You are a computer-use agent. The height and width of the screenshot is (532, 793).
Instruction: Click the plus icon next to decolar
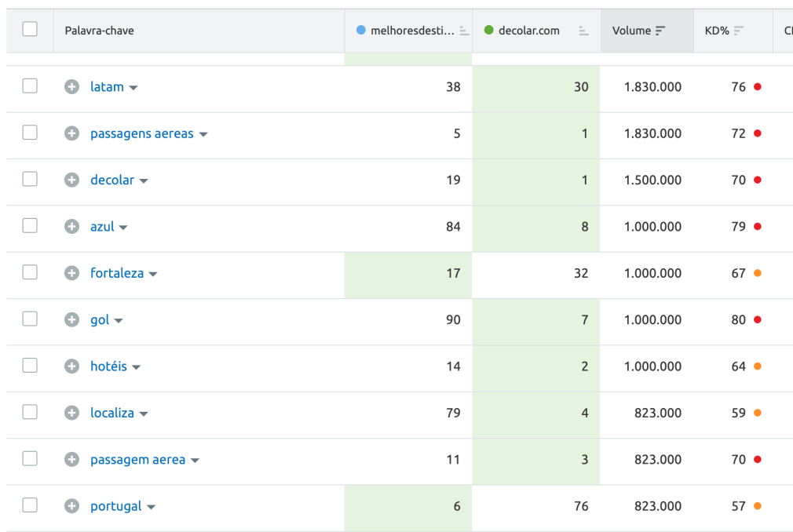(71, 180)
